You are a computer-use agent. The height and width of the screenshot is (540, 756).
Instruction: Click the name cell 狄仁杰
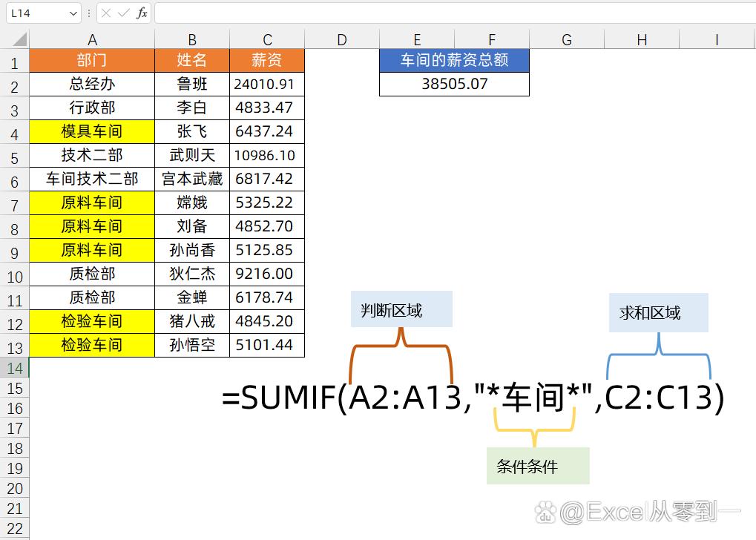(192, 274)
